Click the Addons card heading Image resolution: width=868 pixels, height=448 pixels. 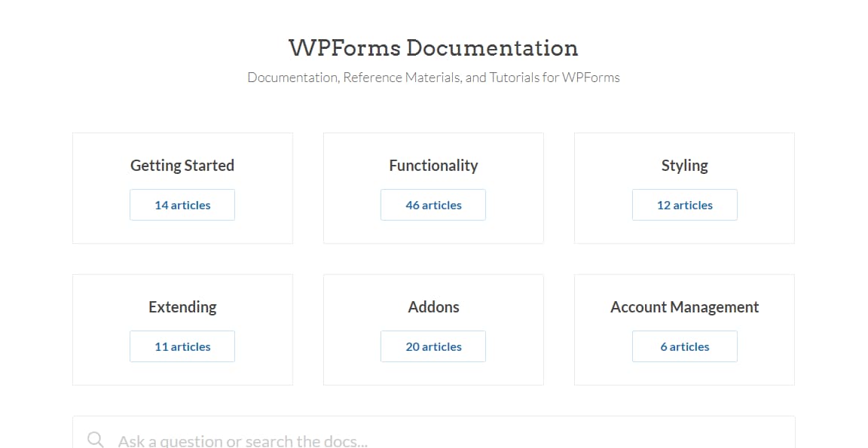pyautogui.click(x=433, y=306)
